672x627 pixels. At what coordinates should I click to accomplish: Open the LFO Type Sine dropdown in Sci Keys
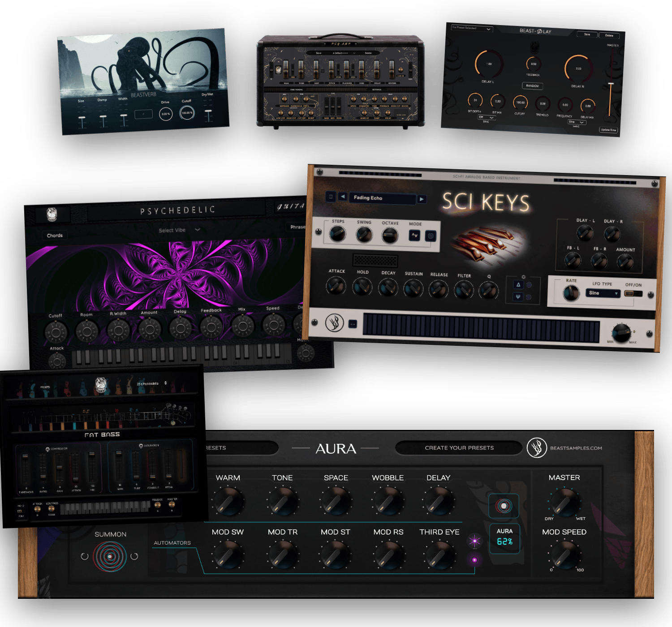click(603, 293)
